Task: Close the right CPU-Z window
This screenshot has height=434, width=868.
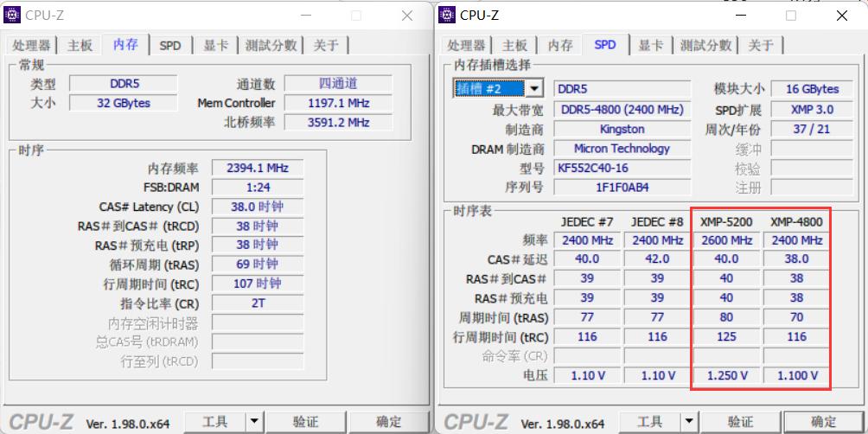Action: [841, 16]
